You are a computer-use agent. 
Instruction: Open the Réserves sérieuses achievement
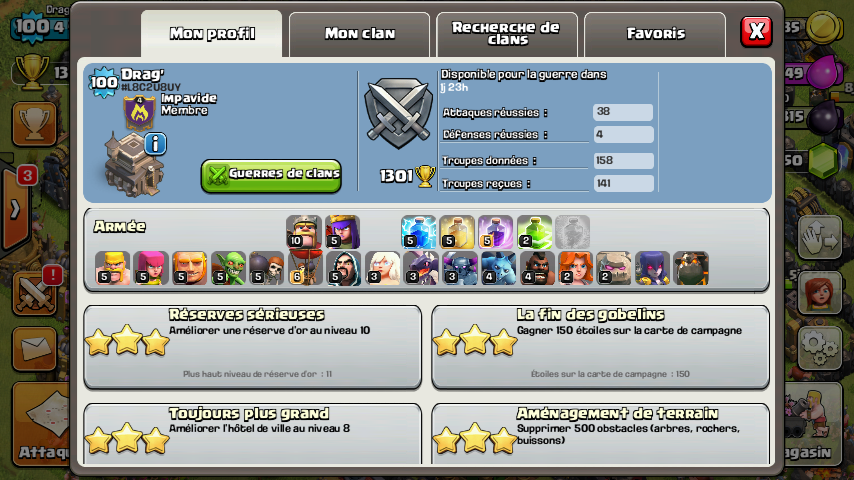click(253, 347)
